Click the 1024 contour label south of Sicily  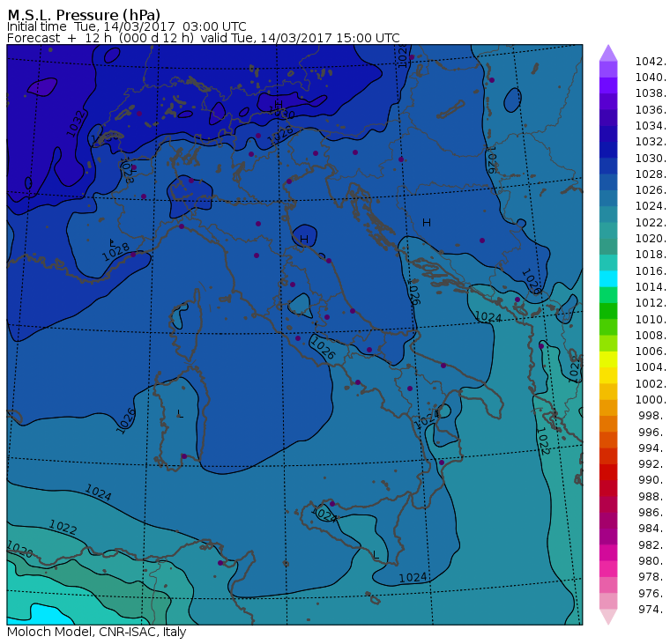(413, 577)
